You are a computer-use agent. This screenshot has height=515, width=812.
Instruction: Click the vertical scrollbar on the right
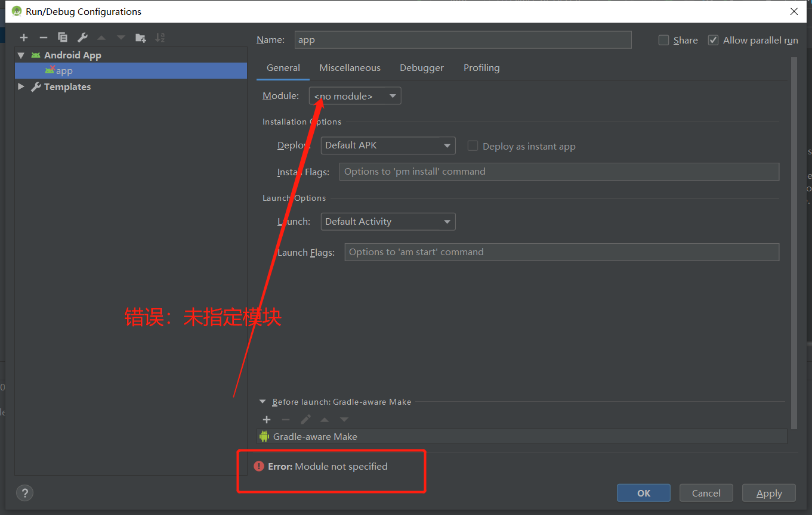794,238
